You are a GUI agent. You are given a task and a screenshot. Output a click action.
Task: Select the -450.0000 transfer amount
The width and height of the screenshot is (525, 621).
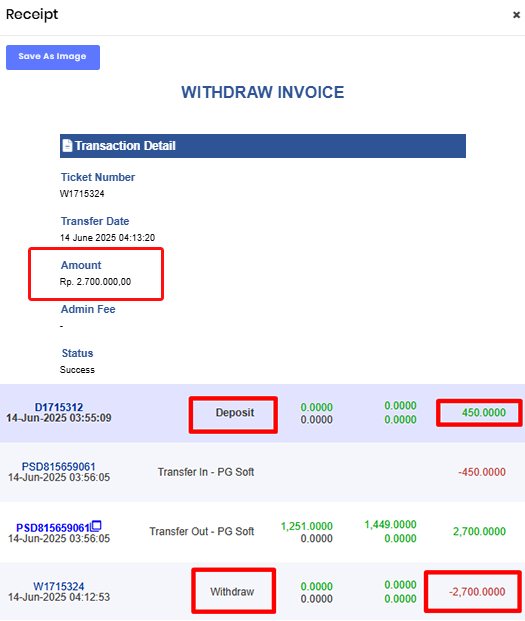pos(482,472)
